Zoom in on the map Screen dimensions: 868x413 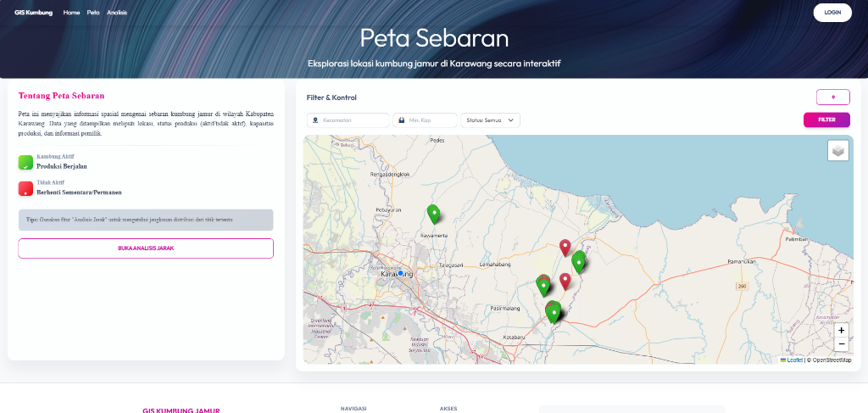842,331
